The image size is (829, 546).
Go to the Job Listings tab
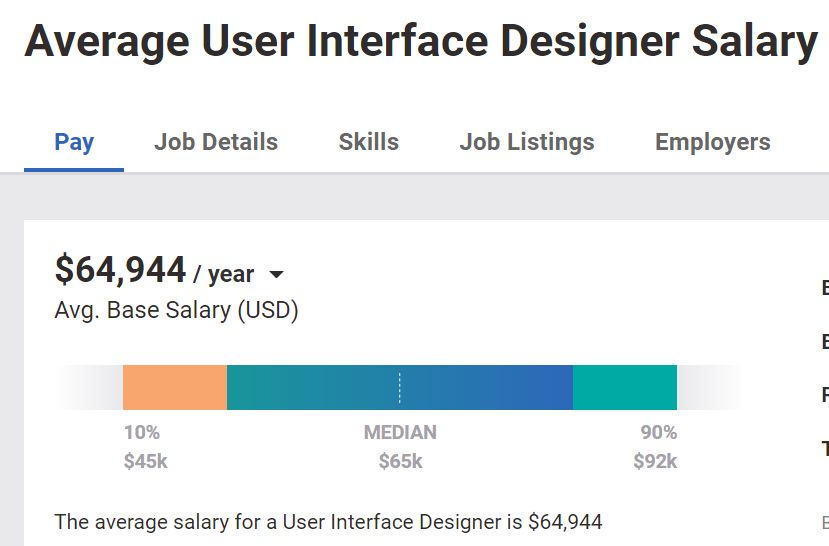(527, 142)
